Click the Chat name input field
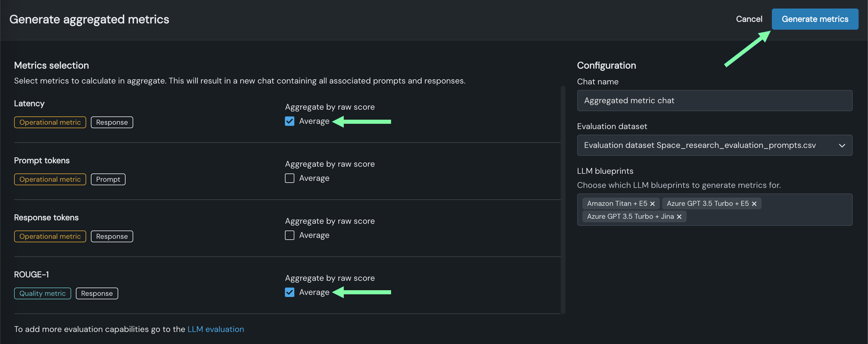Screen dimensions: 868x344 click(x=714, y=100)
